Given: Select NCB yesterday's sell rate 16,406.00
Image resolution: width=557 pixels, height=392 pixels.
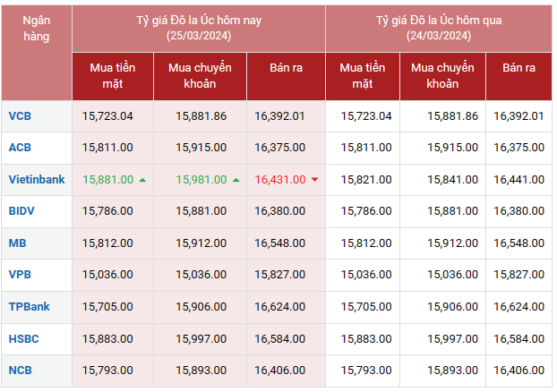Looking at the screenshot, I should (x=519, y=371).
